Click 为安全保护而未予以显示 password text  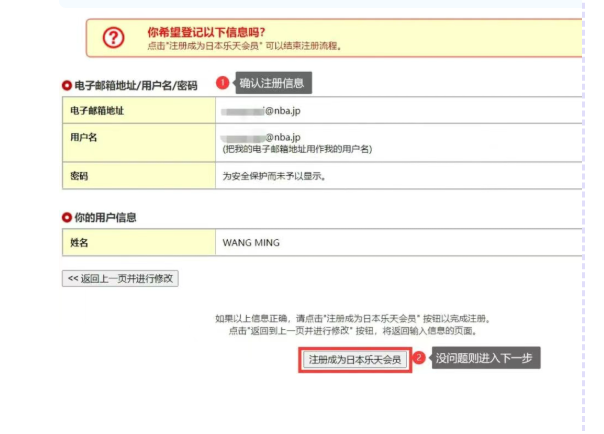click(274, 176)
